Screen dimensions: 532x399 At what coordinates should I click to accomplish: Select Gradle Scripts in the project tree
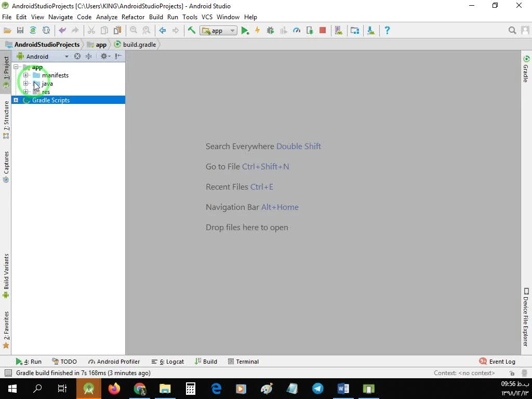pyautogui.click(x=51, y=100)
